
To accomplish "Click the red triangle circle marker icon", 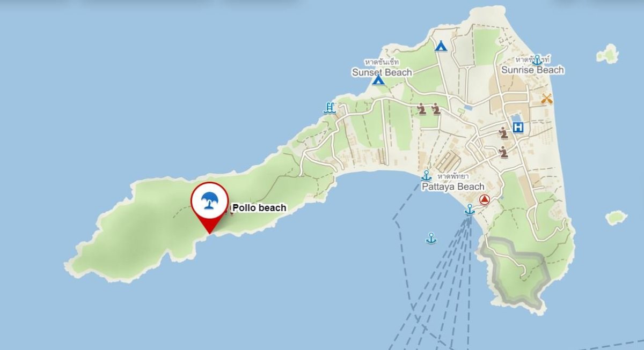I will [485, 200].
